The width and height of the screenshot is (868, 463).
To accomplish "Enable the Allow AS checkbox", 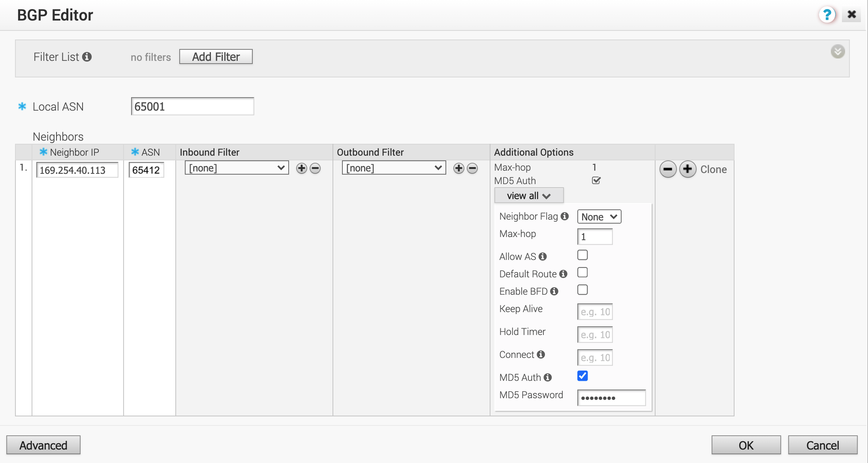I will [x=582, y=255].
